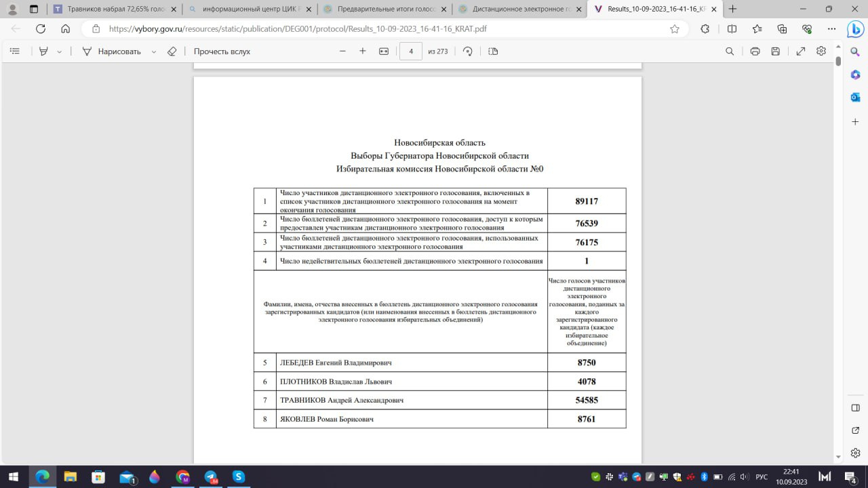868x488 pixels.
Task: Switch to Предварительные итоги голосования tab
Action: pyautogui.click(x=385, y=9)
